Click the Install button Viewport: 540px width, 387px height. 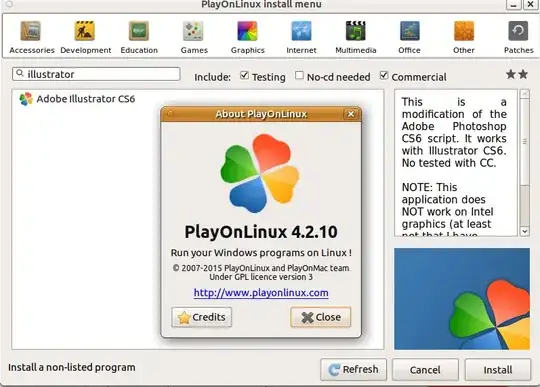point(498,369)
